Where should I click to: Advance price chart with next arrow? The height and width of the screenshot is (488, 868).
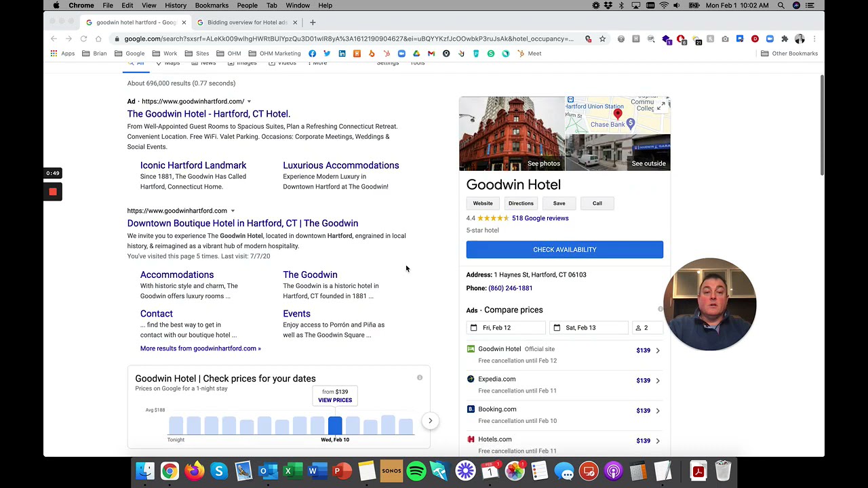click(x=430, y=421)
